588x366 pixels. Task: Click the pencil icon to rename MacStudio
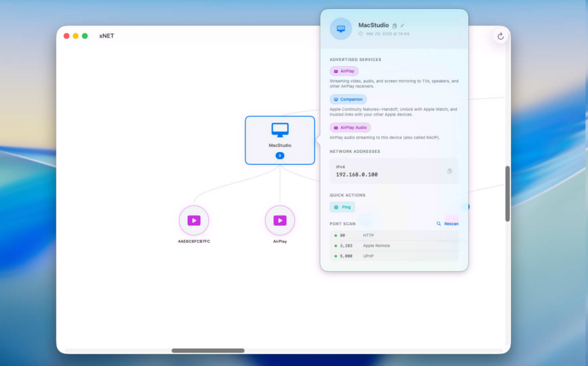(402, 26)
